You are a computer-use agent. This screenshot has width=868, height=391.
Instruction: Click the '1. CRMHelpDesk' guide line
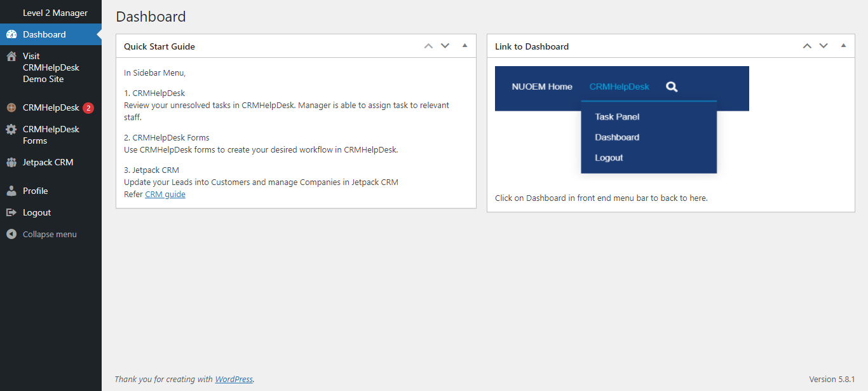click(154, 93)
